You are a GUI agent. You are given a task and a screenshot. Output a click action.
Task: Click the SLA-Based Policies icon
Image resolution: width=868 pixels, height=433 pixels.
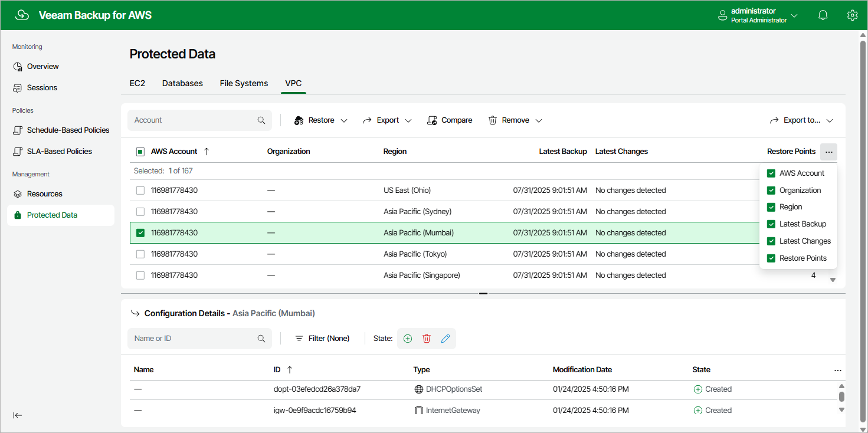(18, 152)
